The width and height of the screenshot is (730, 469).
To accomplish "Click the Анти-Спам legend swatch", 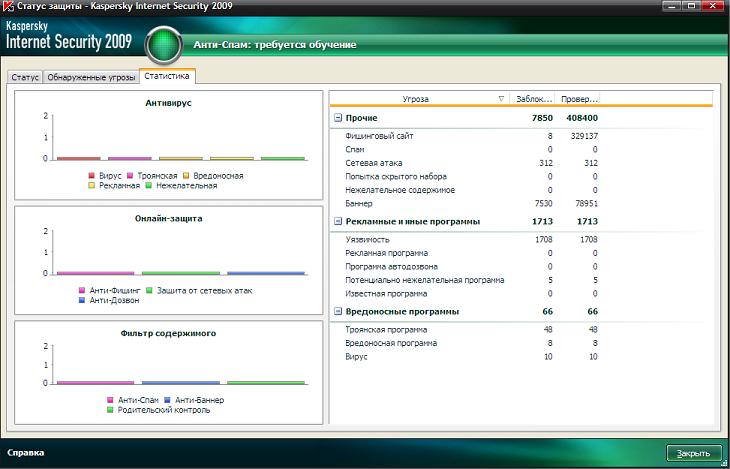I will point(110,401).
